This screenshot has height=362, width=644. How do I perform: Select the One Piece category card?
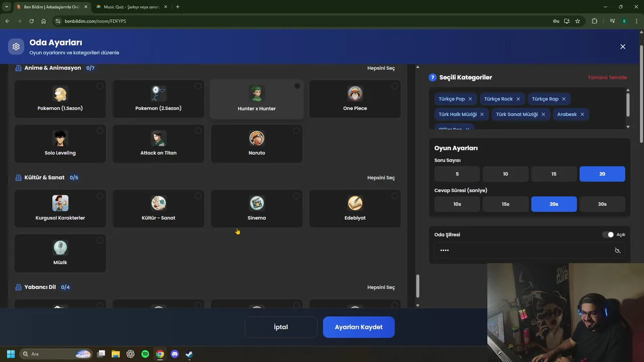[x=355, y=99]
